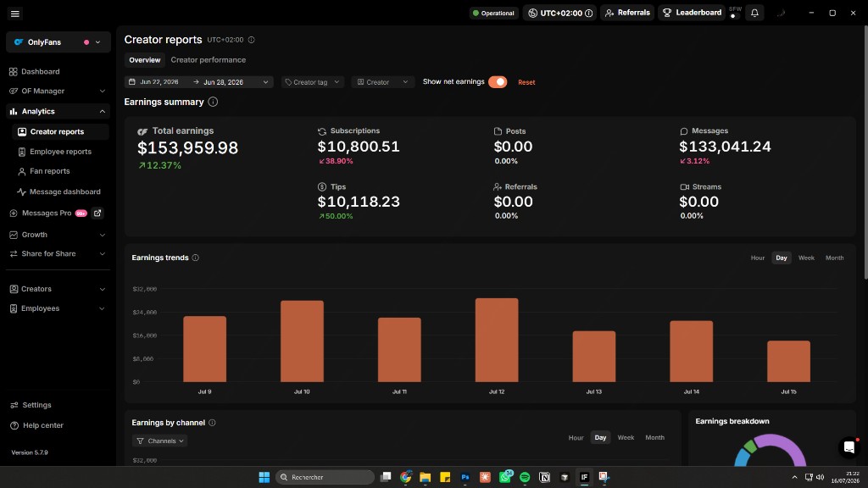Open Messages Pro external link icon

[x=97, y=213]
